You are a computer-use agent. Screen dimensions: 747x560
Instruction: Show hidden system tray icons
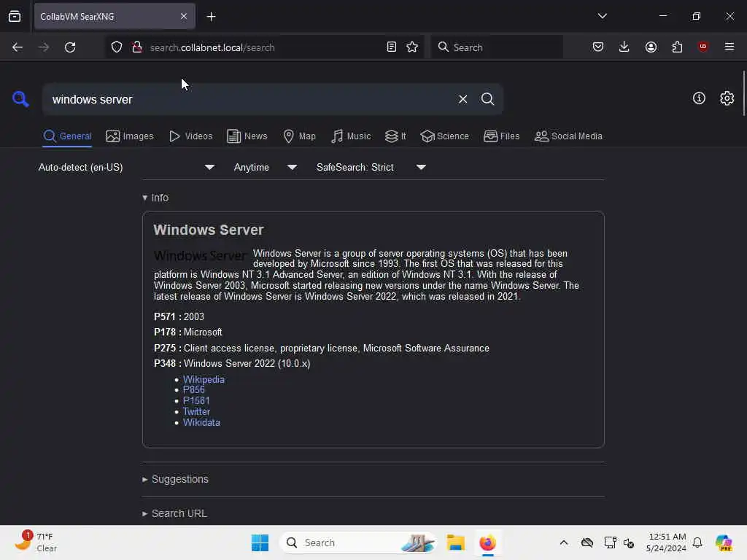click(564, 542)
